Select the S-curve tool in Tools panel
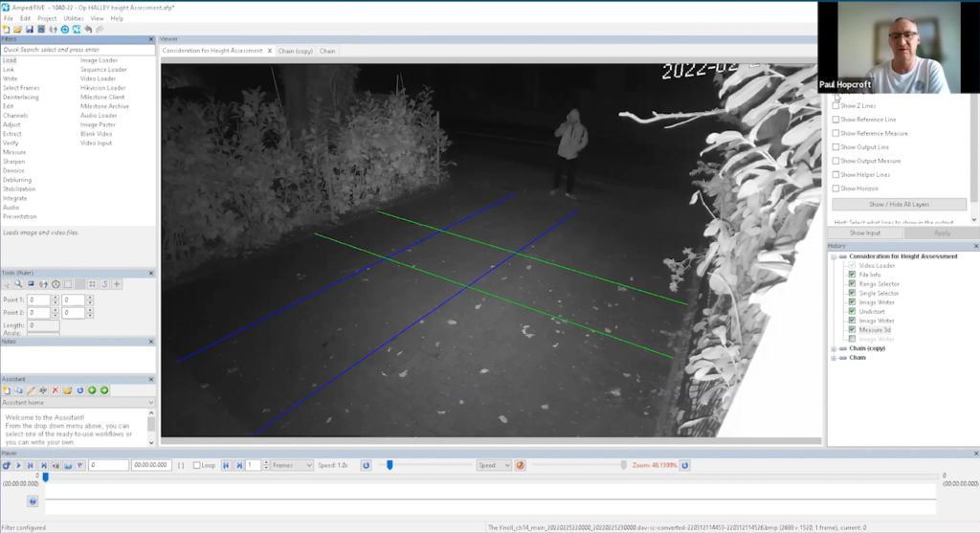The image size is (980, 533). click(x=104, y=284)
